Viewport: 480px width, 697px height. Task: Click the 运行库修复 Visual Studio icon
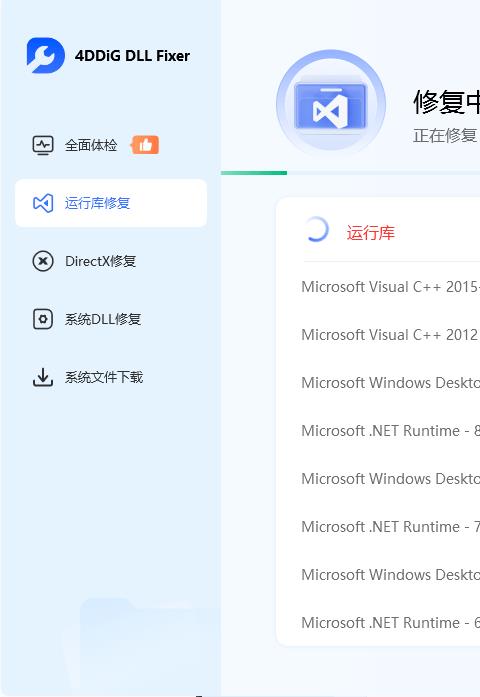click(43, 203)
